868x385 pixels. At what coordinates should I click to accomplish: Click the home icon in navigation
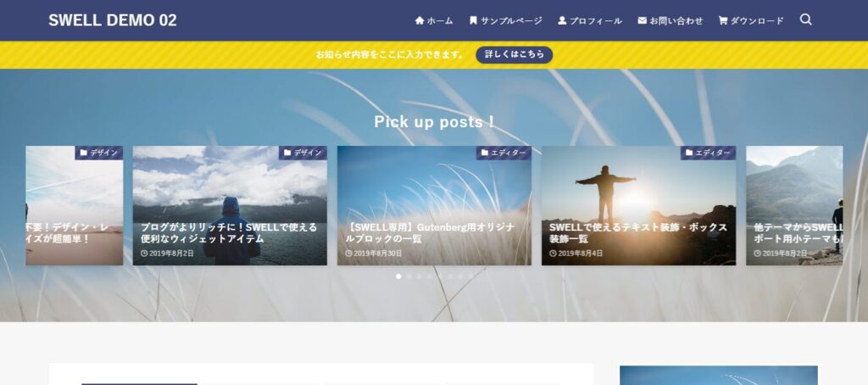[x=419, y=20]
